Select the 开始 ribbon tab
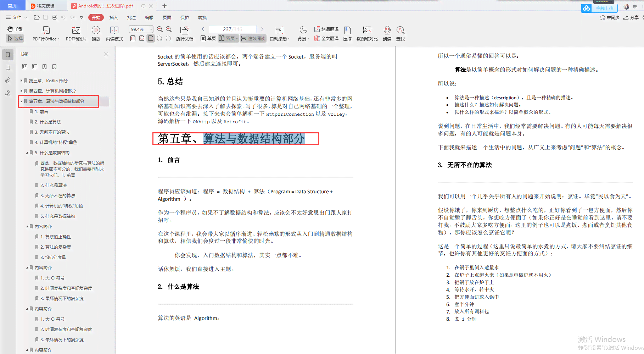The image size is (644, 354). pyautogui.click(x=96, y=17)
